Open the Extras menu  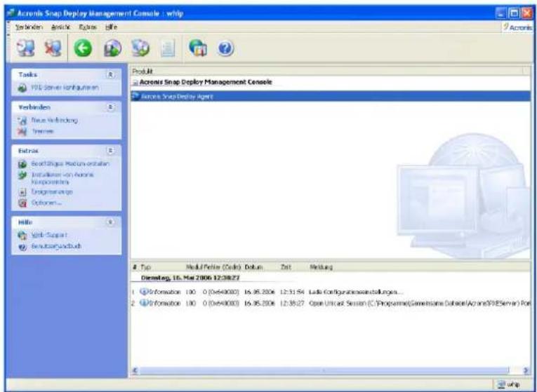tap(88, 27)
